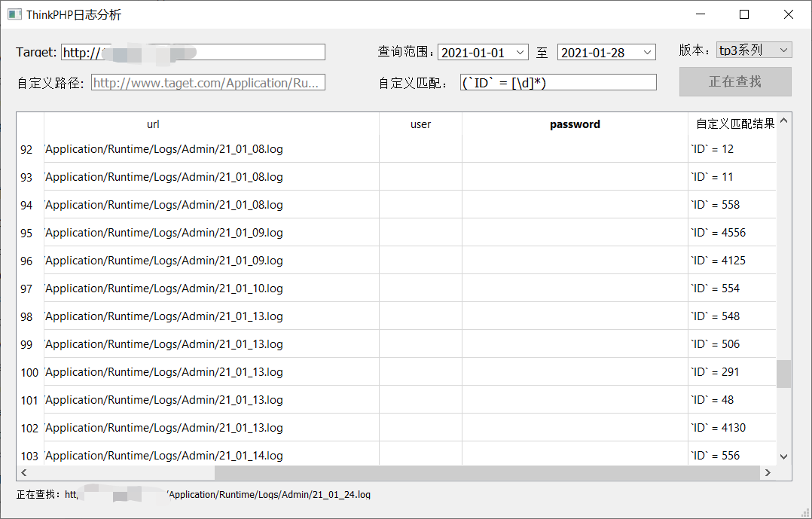Focus the 自定义路径 custom path field
The image size is (812, 519).
point(208,82)
